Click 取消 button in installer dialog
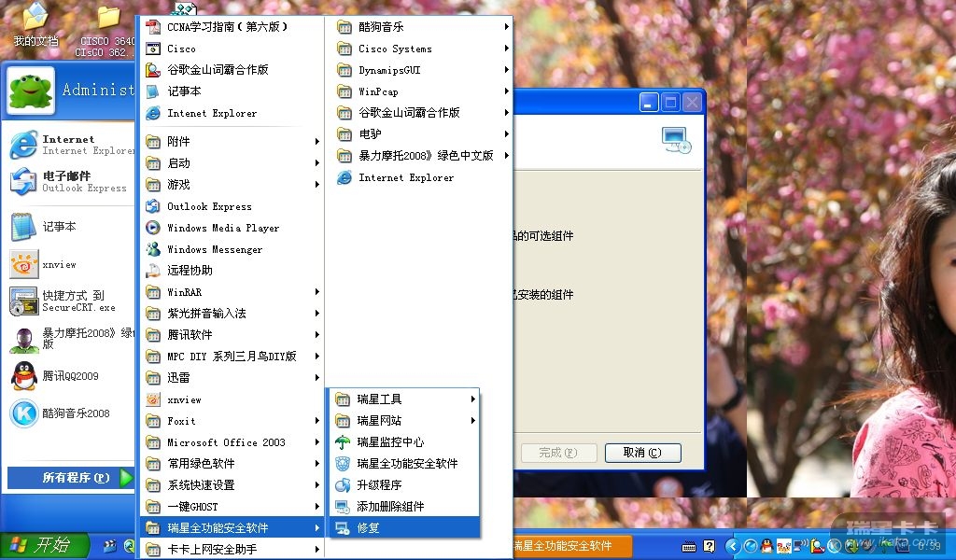 pos(642,453)
